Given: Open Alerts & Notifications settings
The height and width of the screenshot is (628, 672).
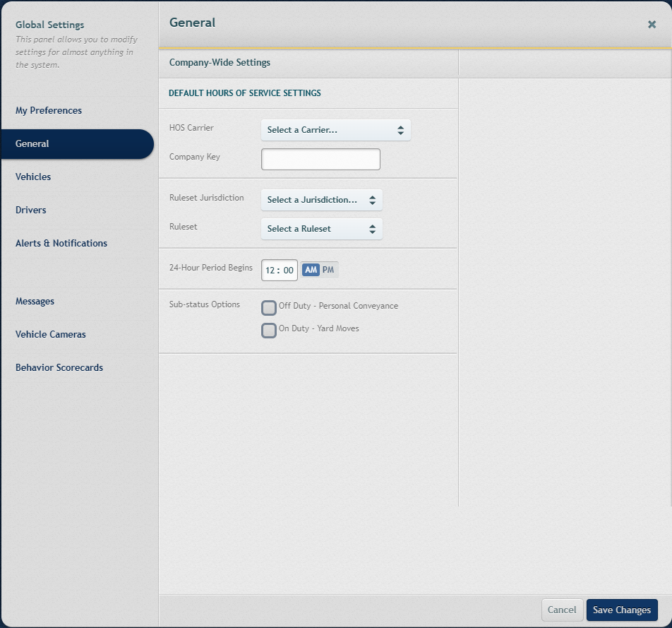Looking at the screenshot, I should pyautogui.click(x=61, y=243).
